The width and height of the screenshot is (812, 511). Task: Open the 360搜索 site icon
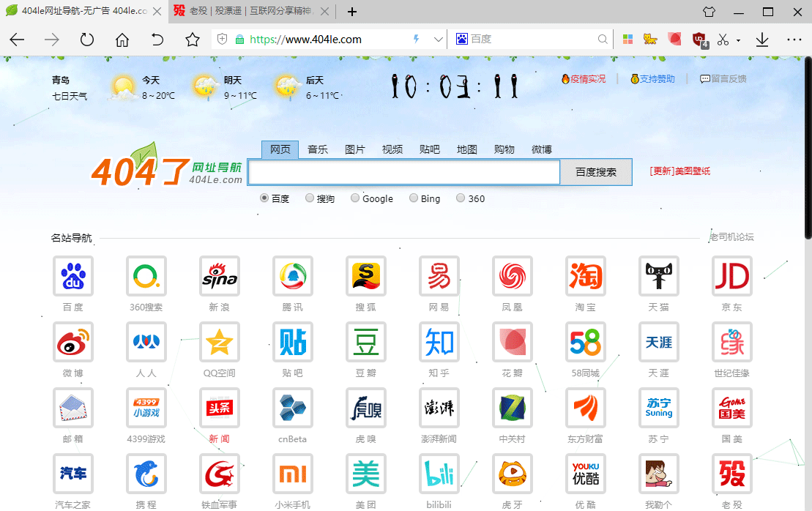(146, 276)
